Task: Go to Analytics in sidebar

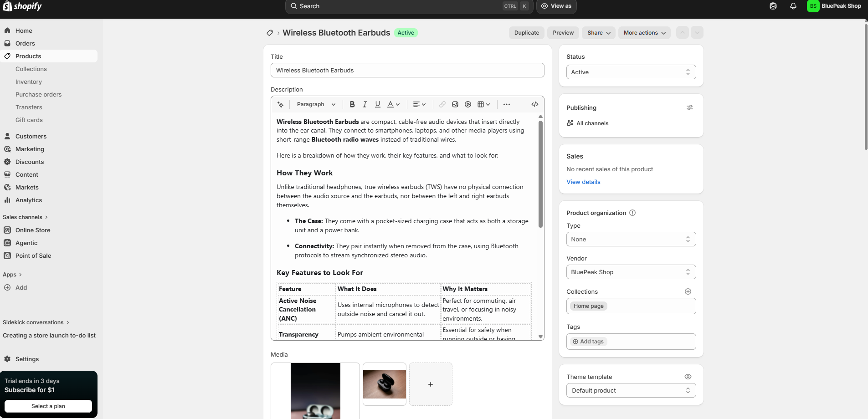Action: [x=29, y=200]
